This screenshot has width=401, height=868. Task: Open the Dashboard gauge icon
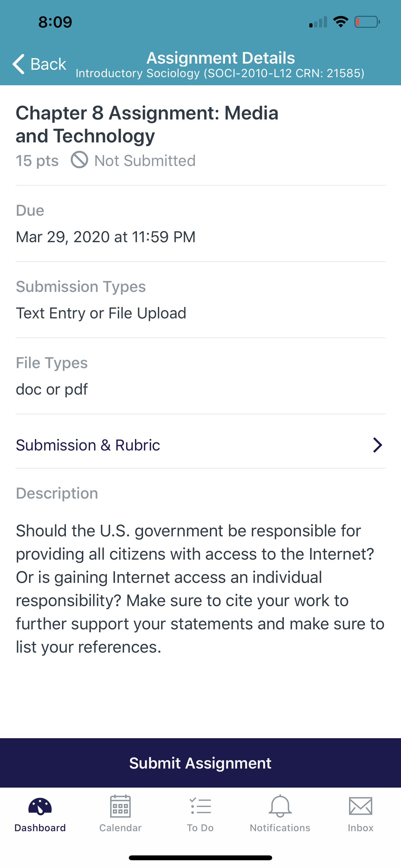40,806
